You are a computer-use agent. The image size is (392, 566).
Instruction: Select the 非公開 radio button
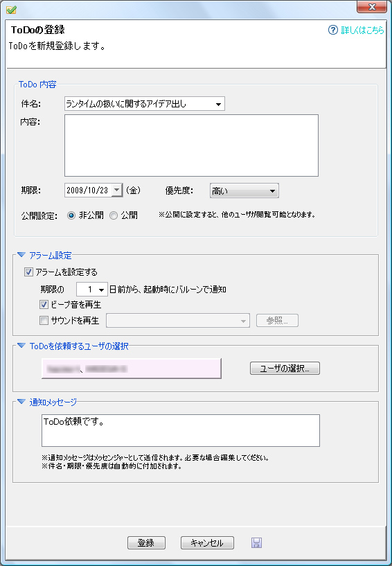point(71,215)
